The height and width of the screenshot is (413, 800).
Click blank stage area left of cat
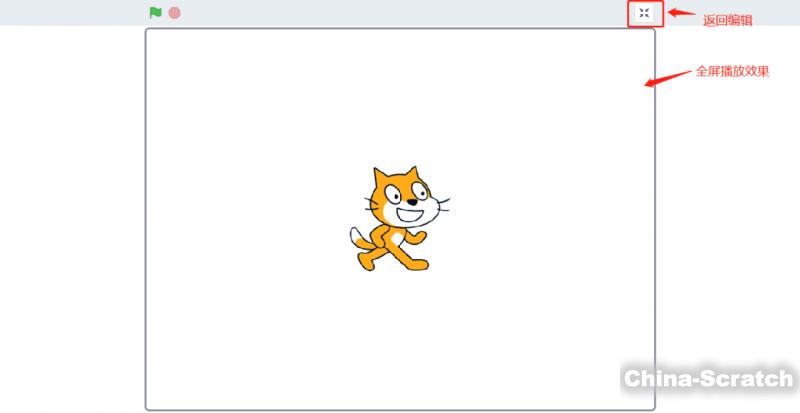tap(247, 218)
